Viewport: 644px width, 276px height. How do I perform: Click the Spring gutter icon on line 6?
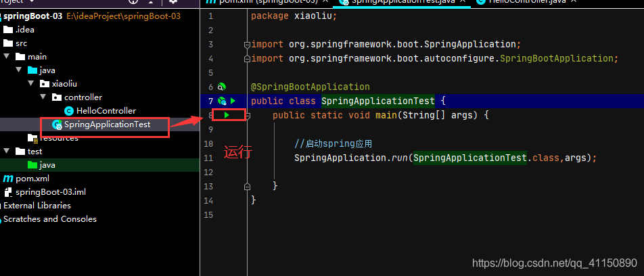tap(221, 87)
